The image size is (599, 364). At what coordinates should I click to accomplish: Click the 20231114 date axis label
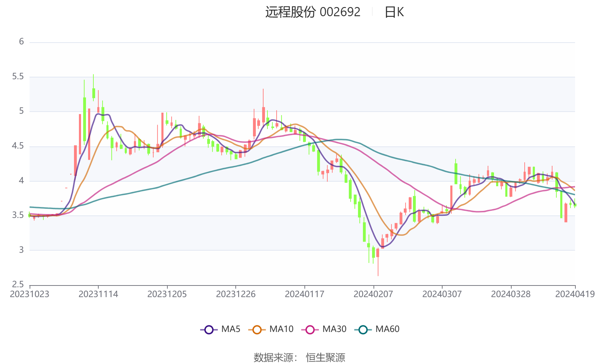(x=98, y=294)
